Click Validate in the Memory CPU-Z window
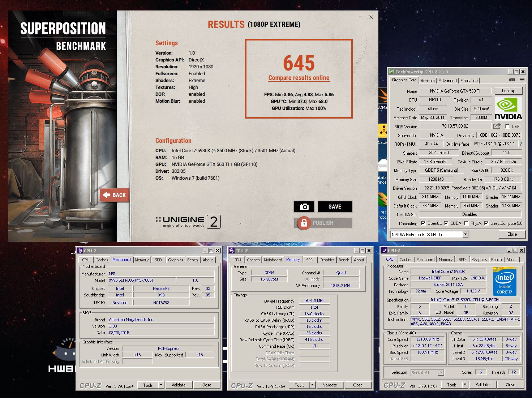The width and height of the screenshot is (532, 398). coord(330,385)
